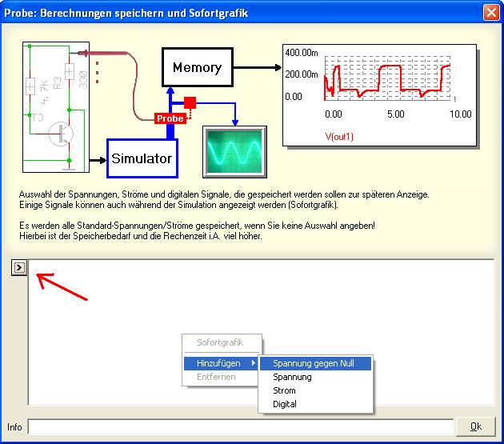Screen dimensions: 504x444
Task: Click the Simulator block in the diagram
Action: coord(142,158)
